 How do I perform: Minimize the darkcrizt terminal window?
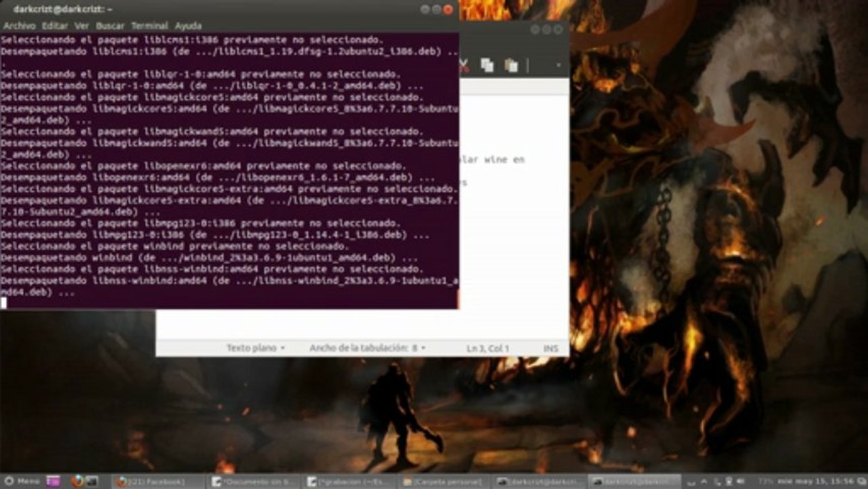pos(425,10)
